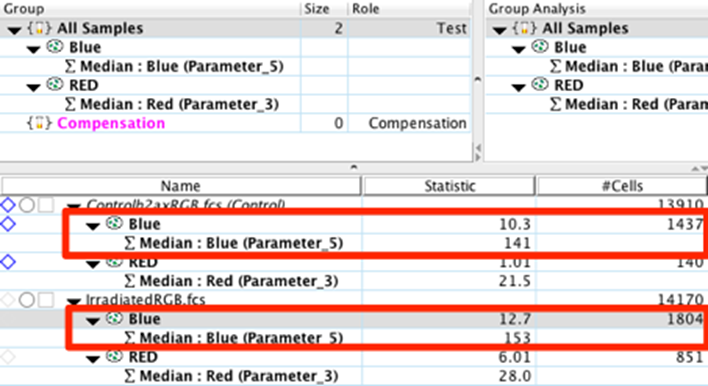Image resolution: width=708 pixels, height=386 pixels.
Task: Click the Group column header
Action: (150, 9)
